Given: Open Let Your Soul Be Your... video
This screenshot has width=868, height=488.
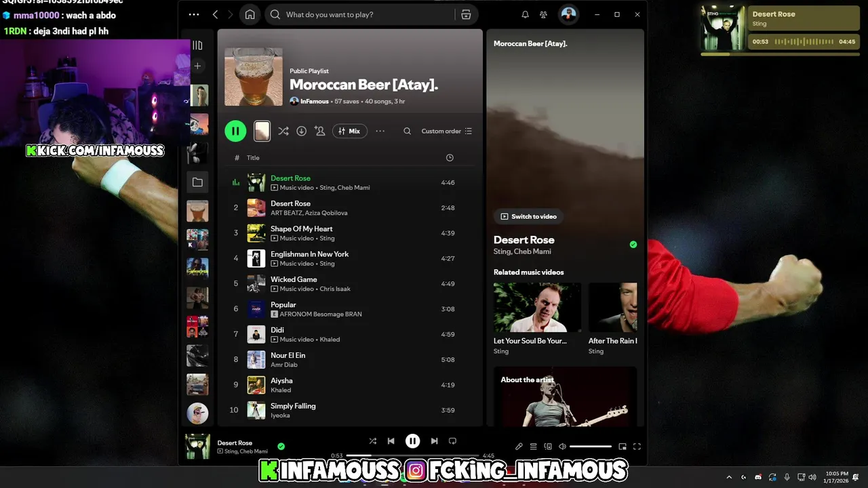Looking at the screenshot, I should (x=537, y=319).
